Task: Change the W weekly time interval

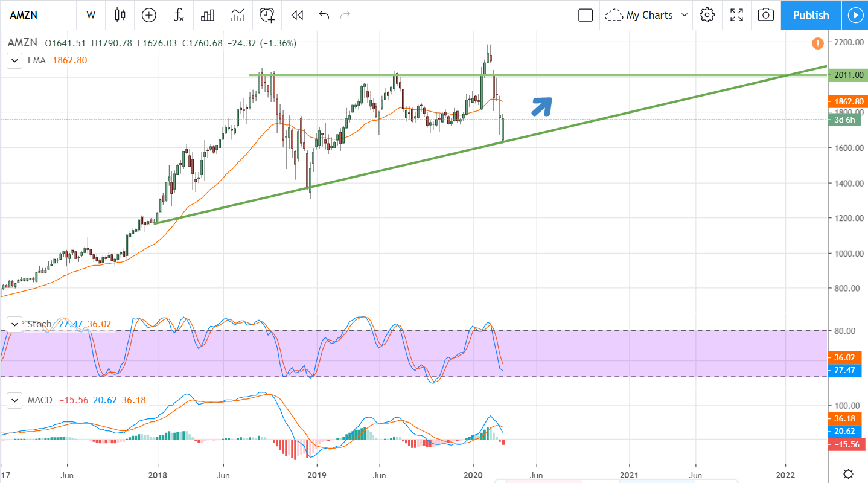Action: point(91,15)
